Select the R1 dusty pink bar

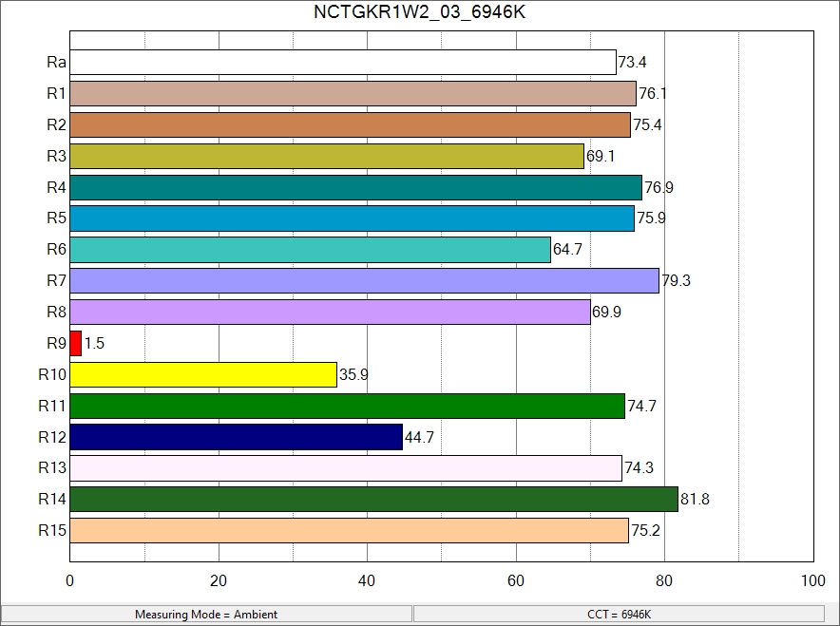tap(353, 94)
